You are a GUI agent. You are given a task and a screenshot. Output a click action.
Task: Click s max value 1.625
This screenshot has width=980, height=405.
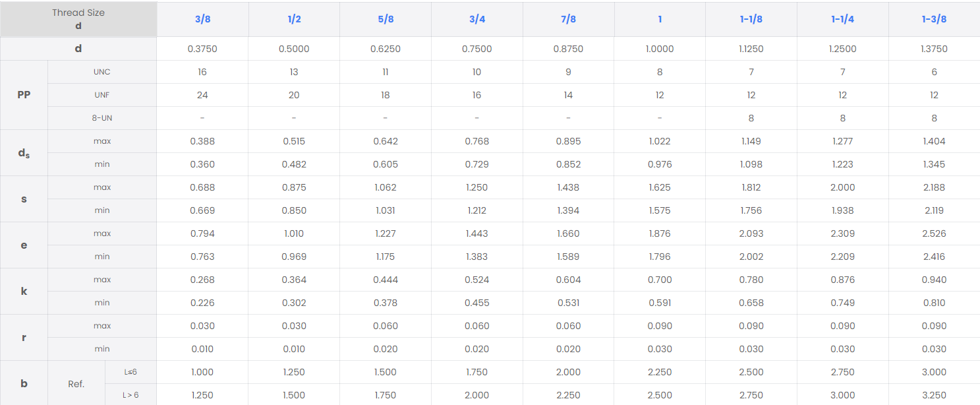point(660,187)
